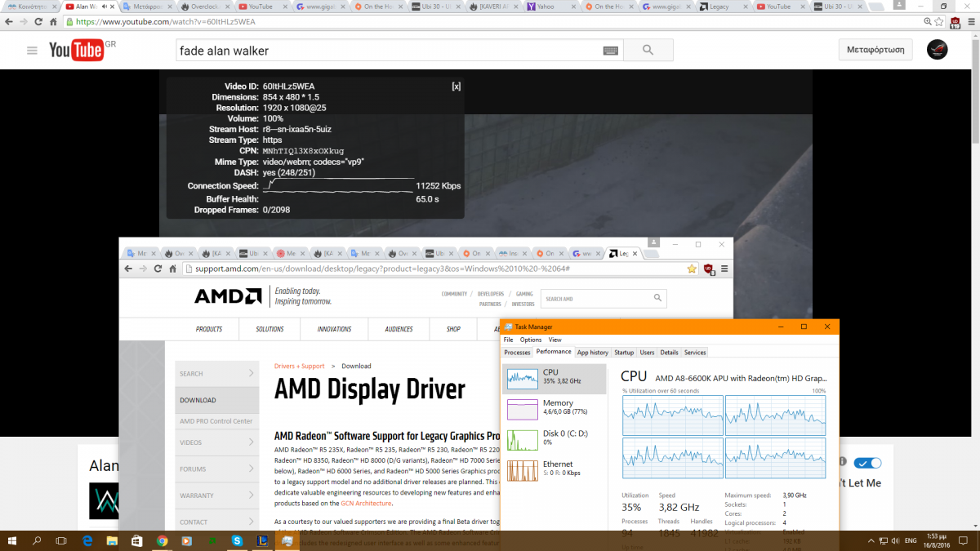Screen dimensions: 980x551
Task: Open the Drivers + Support breadcrumb link
Action: 300,367
